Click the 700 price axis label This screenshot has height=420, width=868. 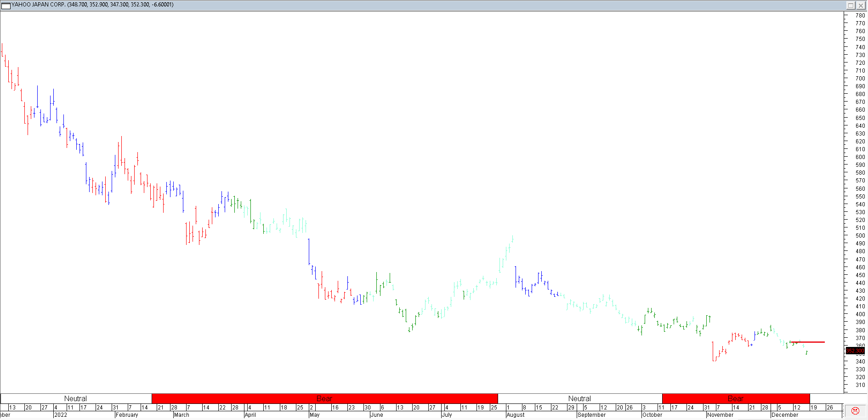[860, 79]
